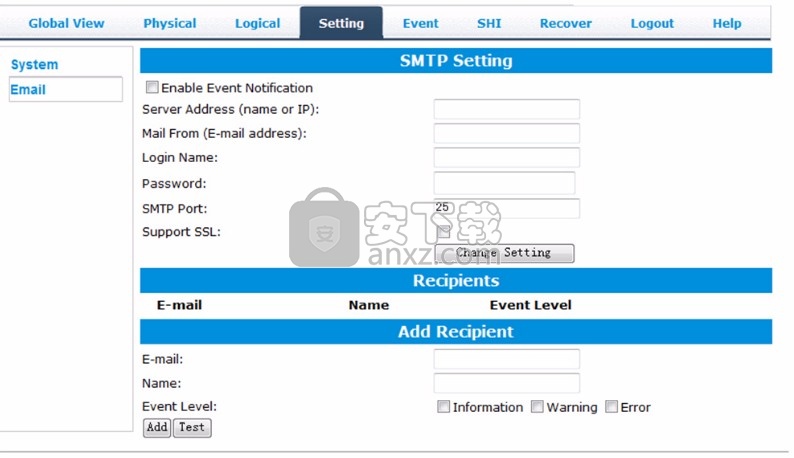Click the SMTP Setting section header
The width and height of the screenshot is (794, 458).
456,61
